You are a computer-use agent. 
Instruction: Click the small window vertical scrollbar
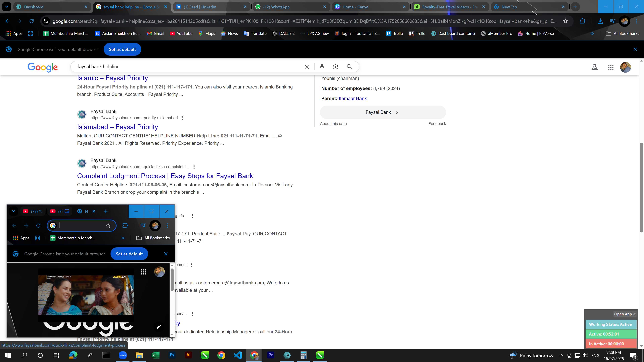pos(172,280)
